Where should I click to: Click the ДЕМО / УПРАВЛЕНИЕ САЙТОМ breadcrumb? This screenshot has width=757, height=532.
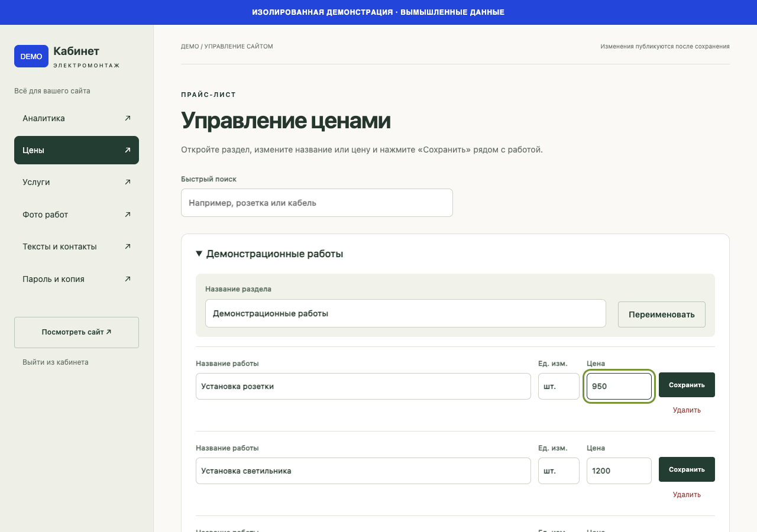(x=227, y=46)
